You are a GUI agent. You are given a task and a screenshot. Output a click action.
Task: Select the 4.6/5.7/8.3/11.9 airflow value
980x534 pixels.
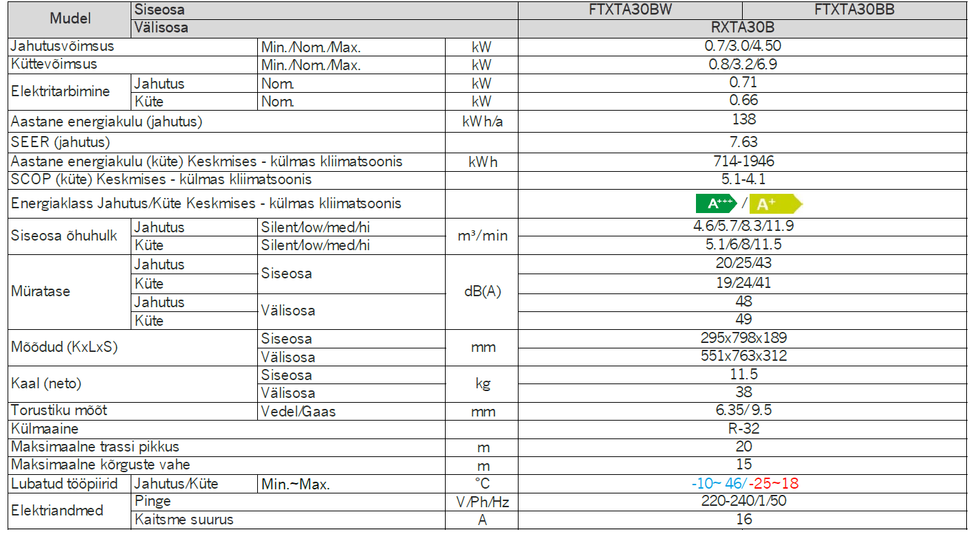click(743, 225)
